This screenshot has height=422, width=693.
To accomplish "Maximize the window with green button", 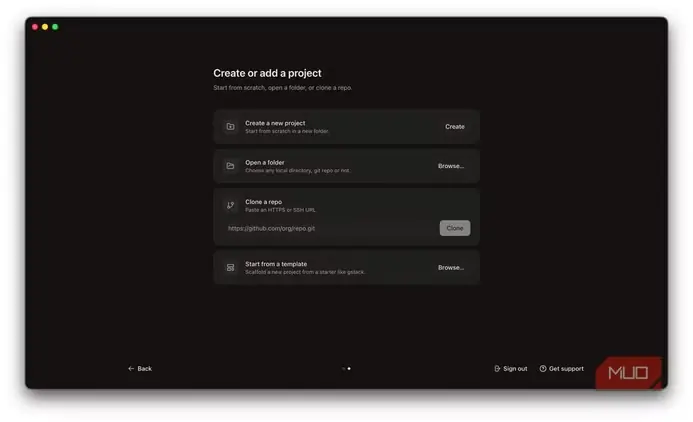I will 55,27.
